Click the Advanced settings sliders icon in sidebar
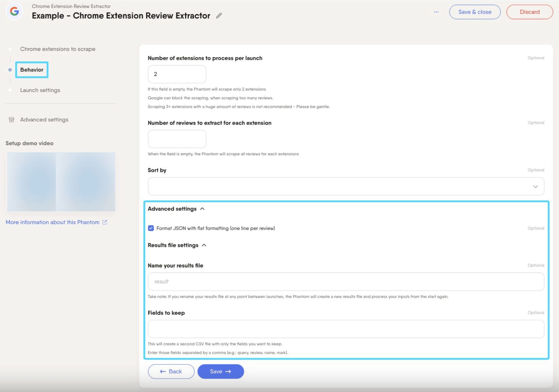559x392 pixels. [x=11, y=120]
